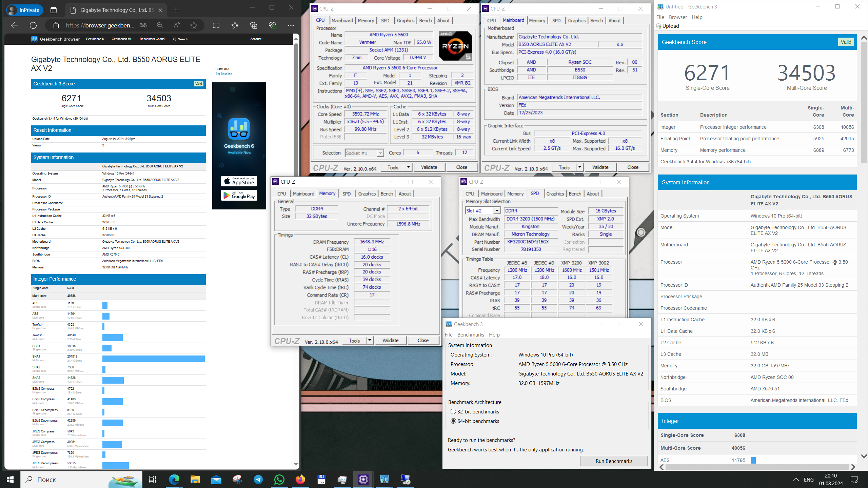Open Edge Settings and more menu

(291, 25)
